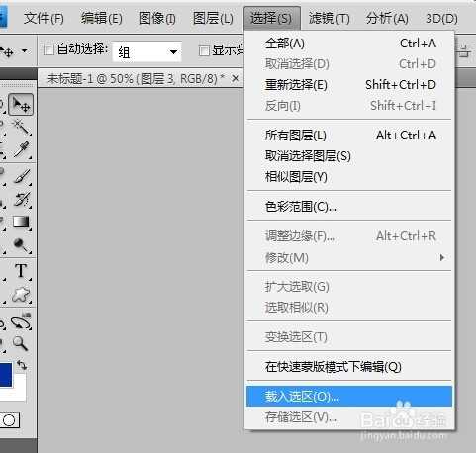The width and height of the screenshot is (476, 453).
Task: Click 存储选区(V)... menu entry
Action: point(349,417)
